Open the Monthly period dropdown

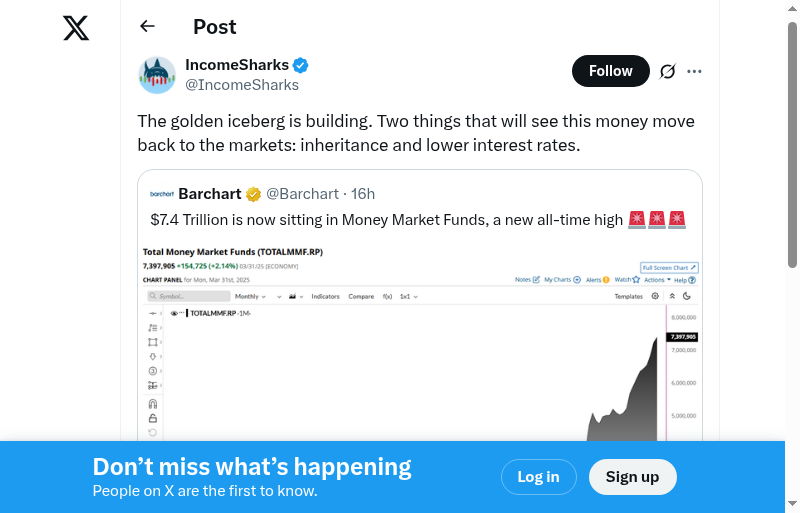[250, 297]
